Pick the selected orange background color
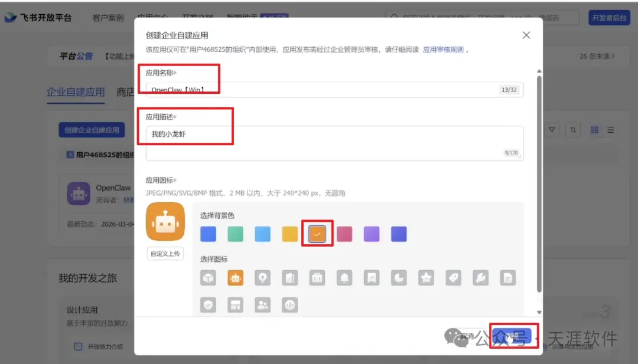638x364 pixels. pyautogui.click(x=317, y=234)
